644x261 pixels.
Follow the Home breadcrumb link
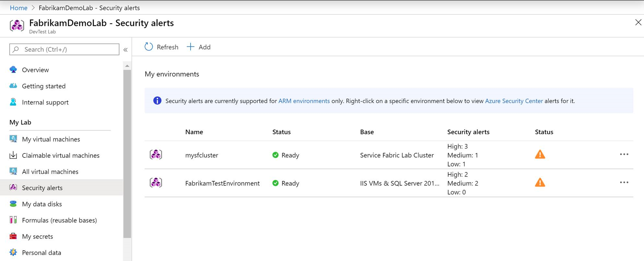(19, 8)
